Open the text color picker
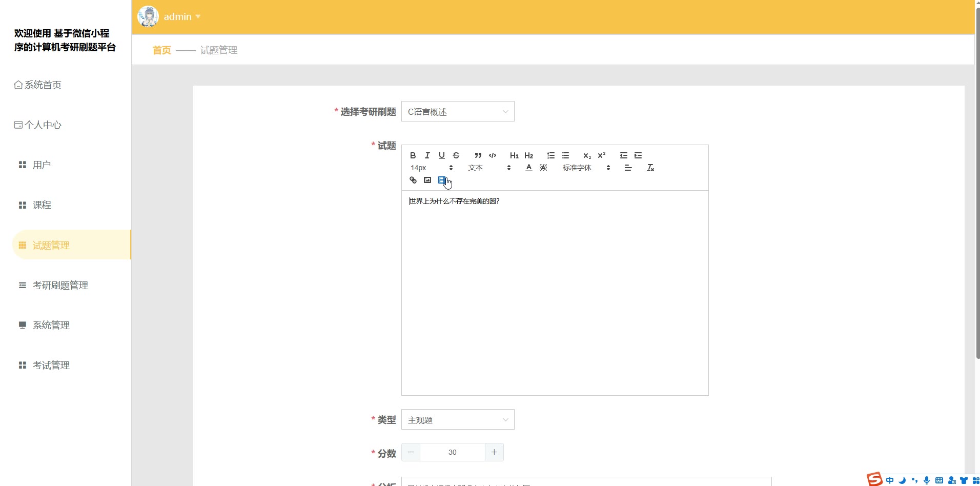Viewport: 980px width, 486px height. (529, 168)
